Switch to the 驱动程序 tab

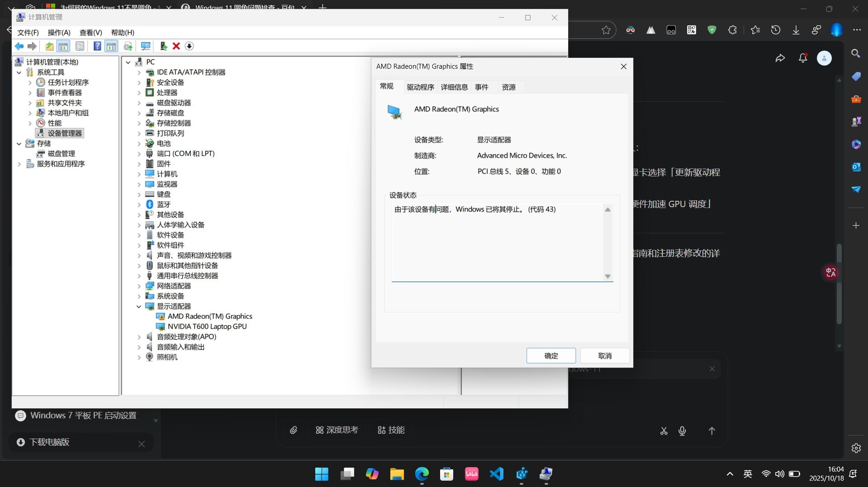(420, 87)
